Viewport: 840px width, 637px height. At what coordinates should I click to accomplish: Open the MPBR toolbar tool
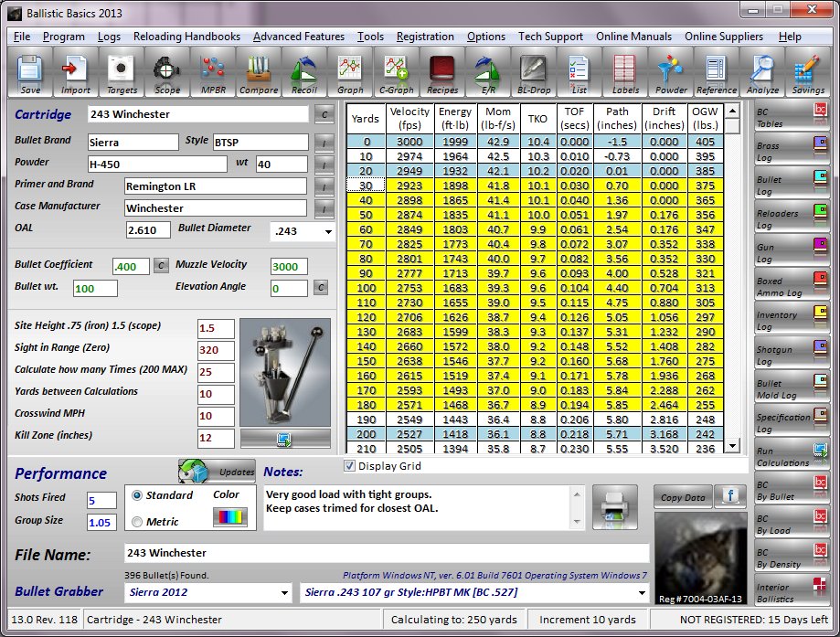[212, 73]
